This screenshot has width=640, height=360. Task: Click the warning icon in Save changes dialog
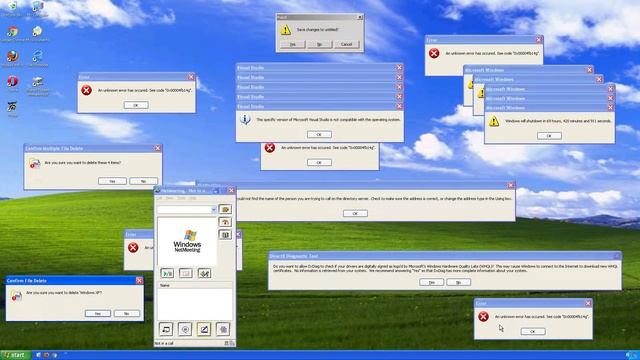[285, 29]
